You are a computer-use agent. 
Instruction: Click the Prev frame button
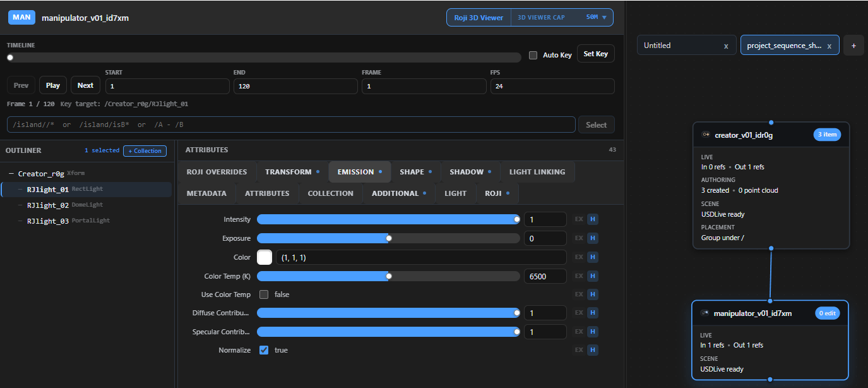click(21, 85)
